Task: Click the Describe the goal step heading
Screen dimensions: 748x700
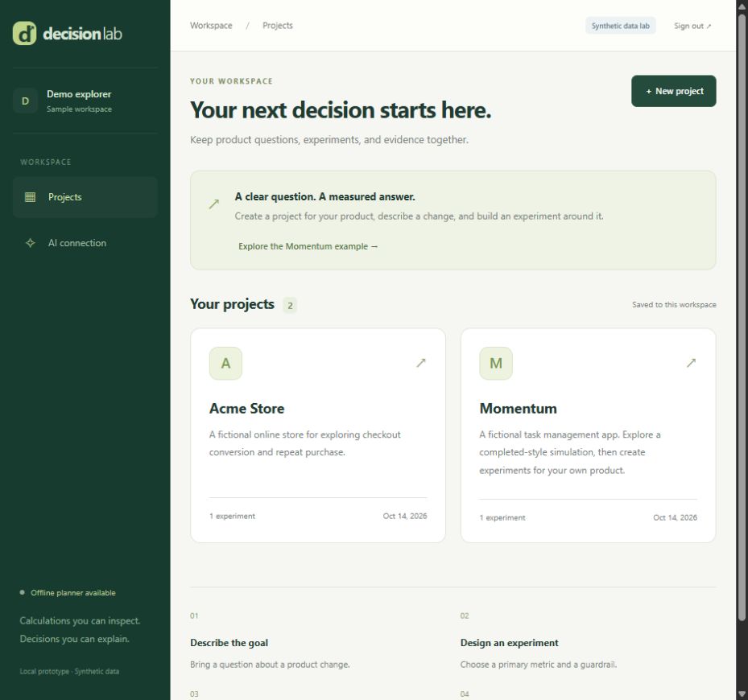Action: pyautogui.click(x=229, y=643)
